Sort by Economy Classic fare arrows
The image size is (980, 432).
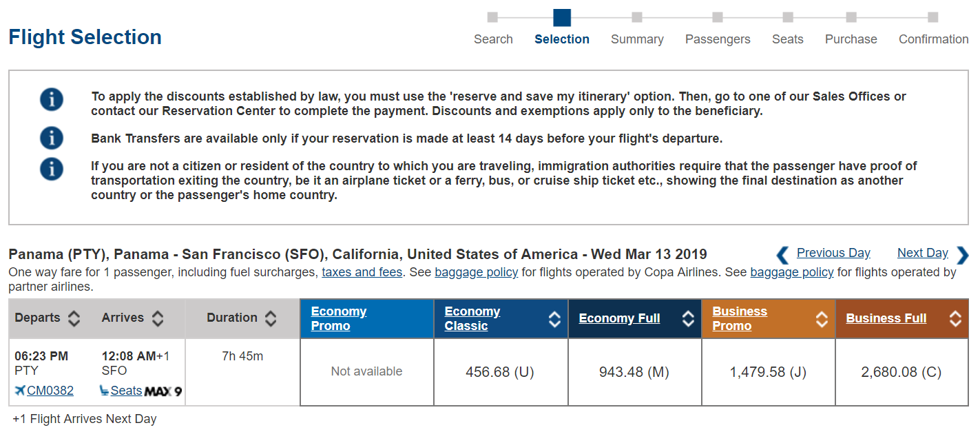click(554, 319)
